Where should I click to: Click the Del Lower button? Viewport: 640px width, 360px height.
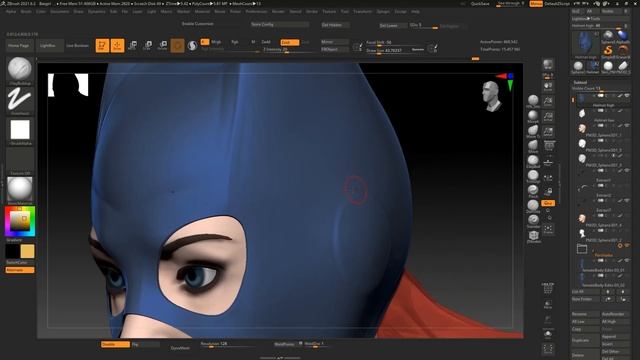coord(393,25)
